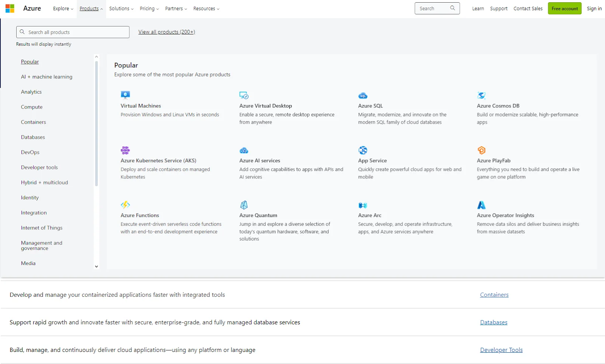Open the Azure Operator Insights title link

[506, 215]
